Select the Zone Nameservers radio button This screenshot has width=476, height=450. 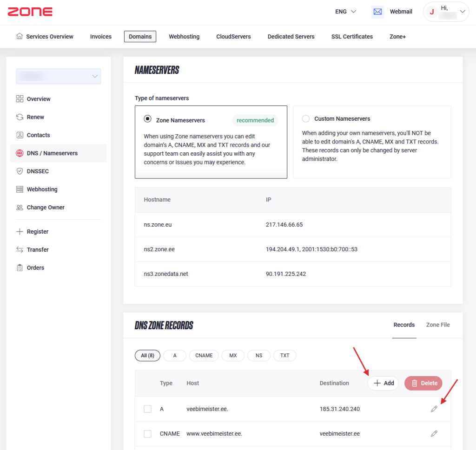click(148, 119)
